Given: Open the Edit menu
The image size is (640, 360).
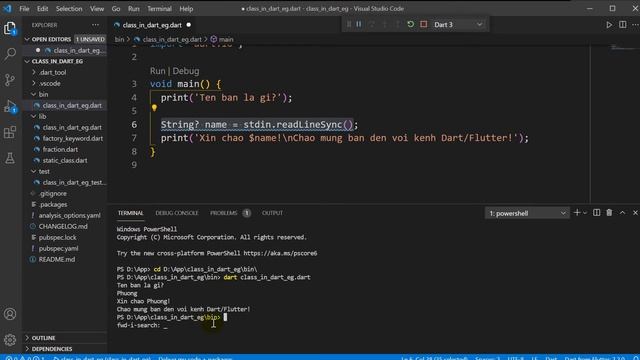Looking at the screenshot, I should click(42, 9).
